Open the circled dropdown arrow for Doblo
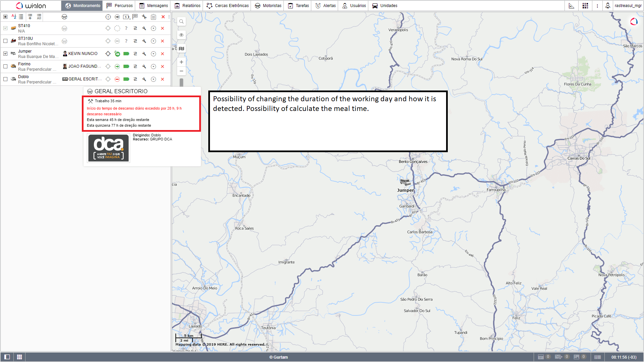The height and width of the screenshot is (362, 644). click(x=153, y=79)
